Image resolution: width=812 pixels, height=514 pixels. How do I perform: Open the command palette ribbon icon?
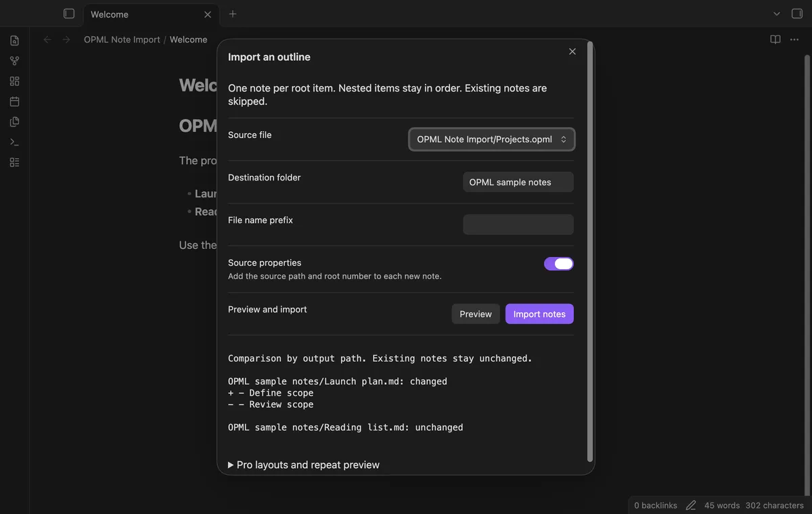[x=14, y=142]
